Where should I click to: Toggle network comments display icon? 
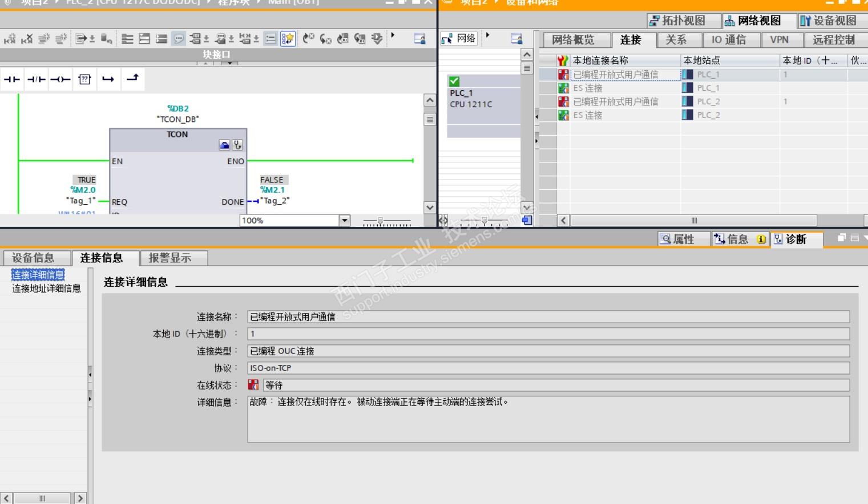click(x=271, y=39)
